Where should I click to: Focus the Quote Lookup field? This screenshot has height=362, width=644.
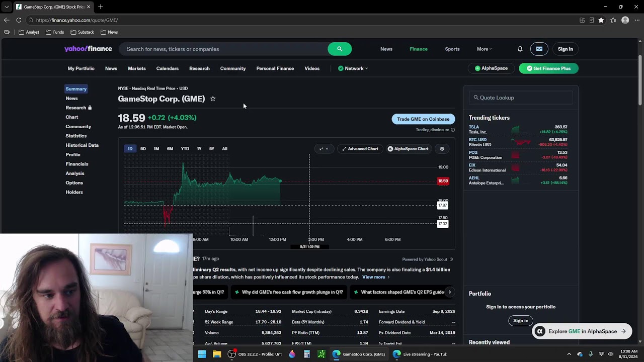[x=521, y=98]
